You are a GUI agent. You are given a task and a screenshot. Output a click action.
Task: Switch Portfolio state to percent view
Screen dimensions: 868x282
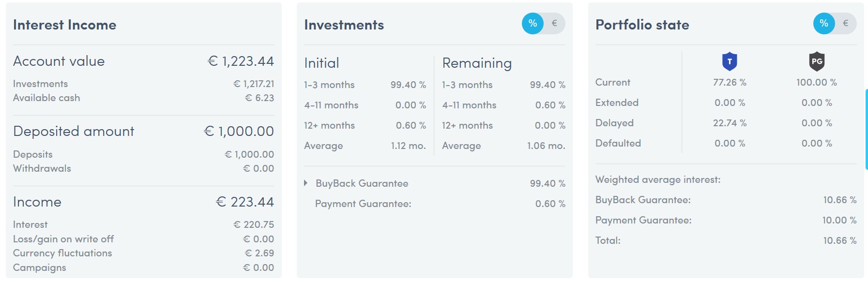click(824, 23)
